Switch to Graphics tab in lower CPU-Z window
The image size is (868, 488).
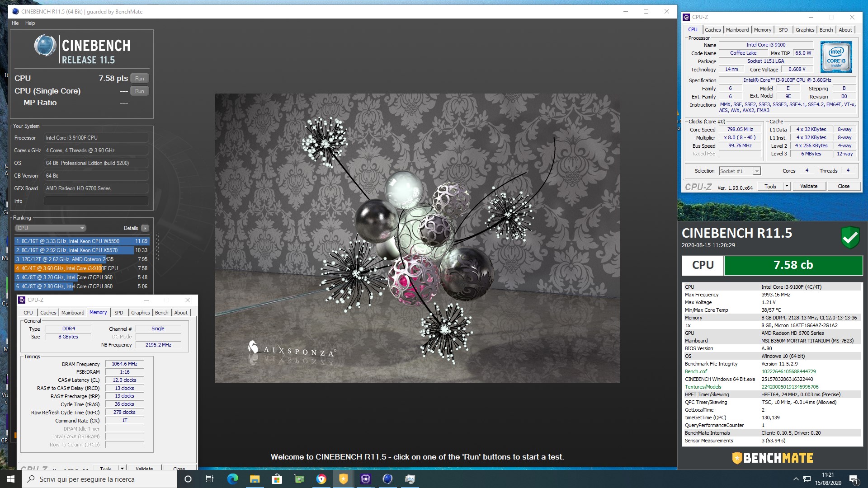[x=140, y=313]
